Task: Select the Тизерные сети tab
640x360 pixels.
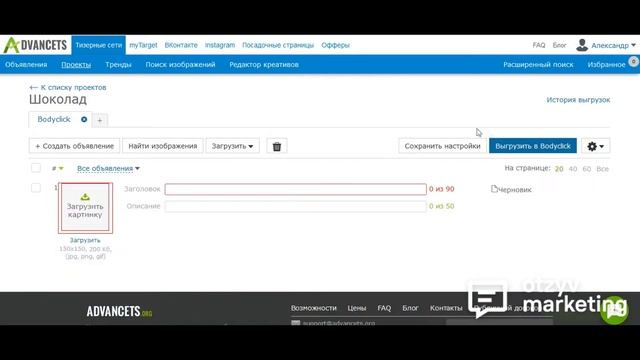Action: click(x=98, y=45)
